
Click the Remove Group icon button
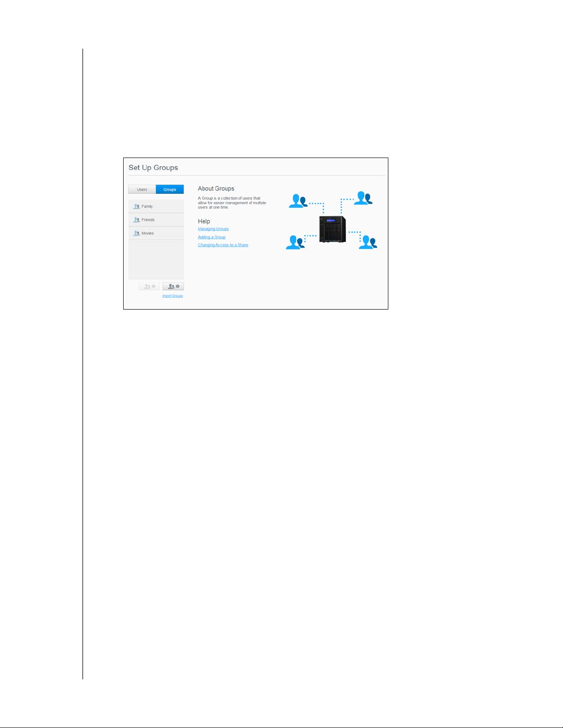click(x=149, y=286)
